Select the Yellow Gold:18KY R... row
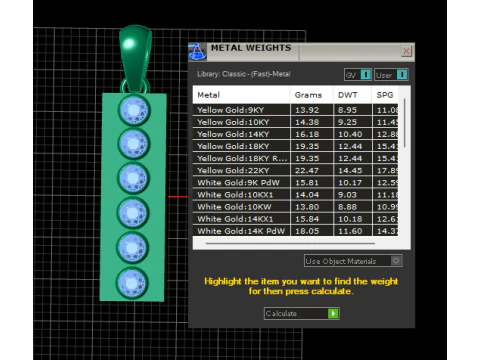 [x=295, y=158]
